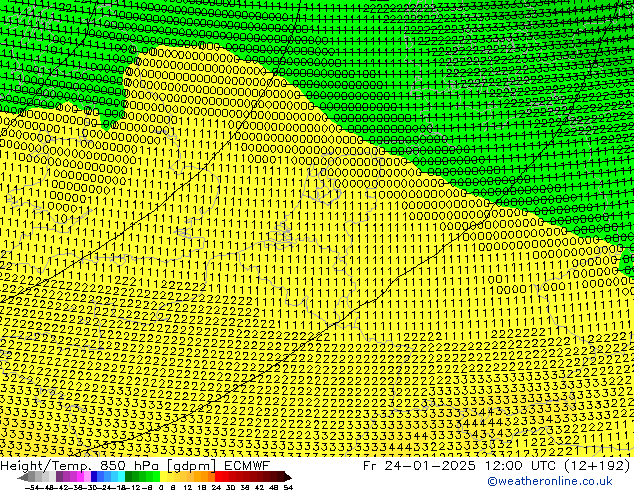The image size is (634, 490).
Task: Click the bright yellow swatch above 0
Action: tap(163, 477)
